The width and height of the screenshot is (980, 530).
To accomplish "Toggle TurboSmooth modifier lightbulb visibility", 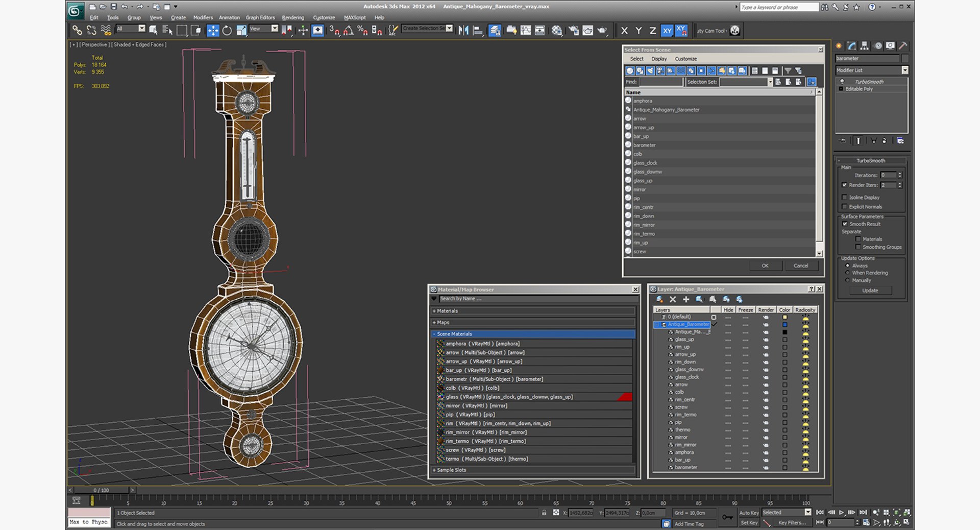I will click(842, 82).
